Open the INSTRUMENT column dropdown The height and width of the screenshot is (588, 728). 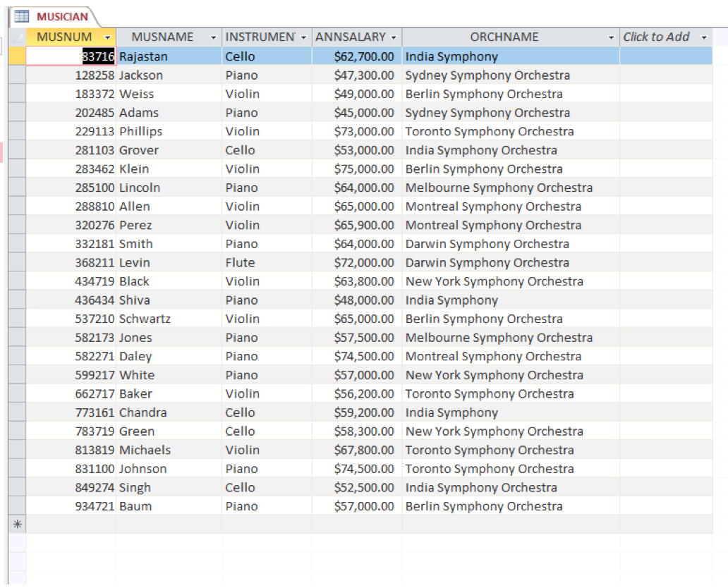(x=303, y=37)
